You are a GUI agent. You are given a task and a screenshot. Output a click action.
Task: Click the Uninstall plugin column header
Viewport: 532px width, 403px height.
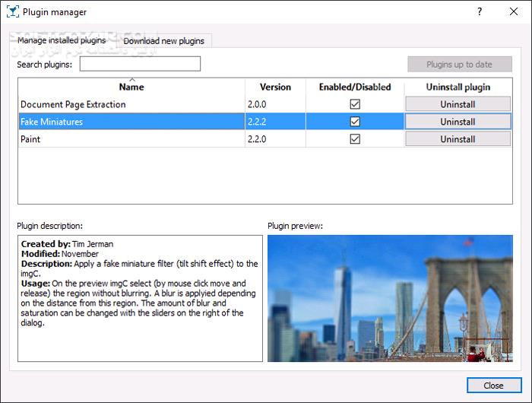point(458,87)
